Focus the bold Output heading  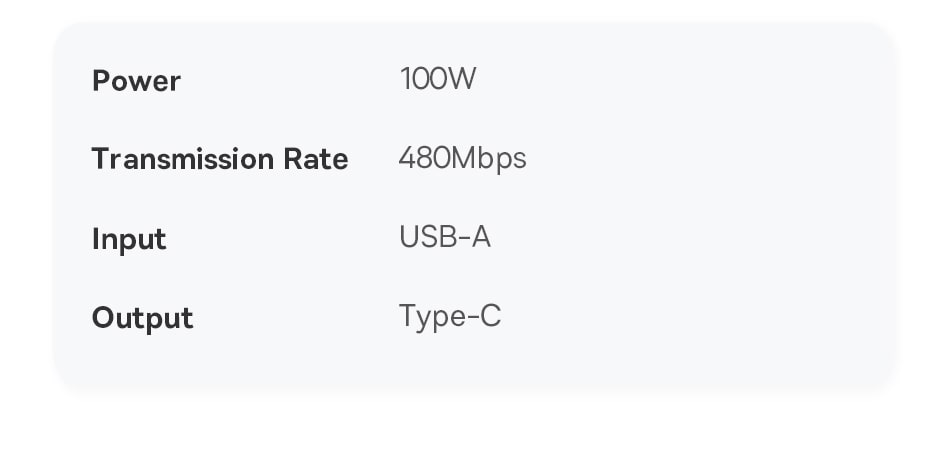pos(142,319)
